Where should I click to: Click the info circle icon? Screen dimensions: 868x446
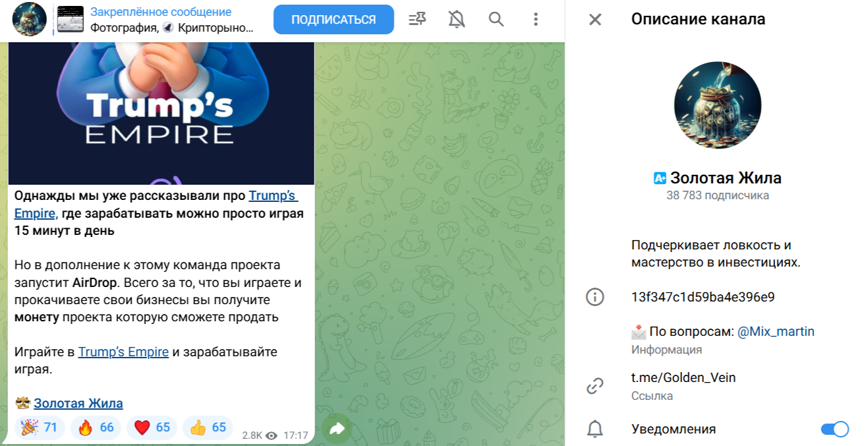coord(595,297)
